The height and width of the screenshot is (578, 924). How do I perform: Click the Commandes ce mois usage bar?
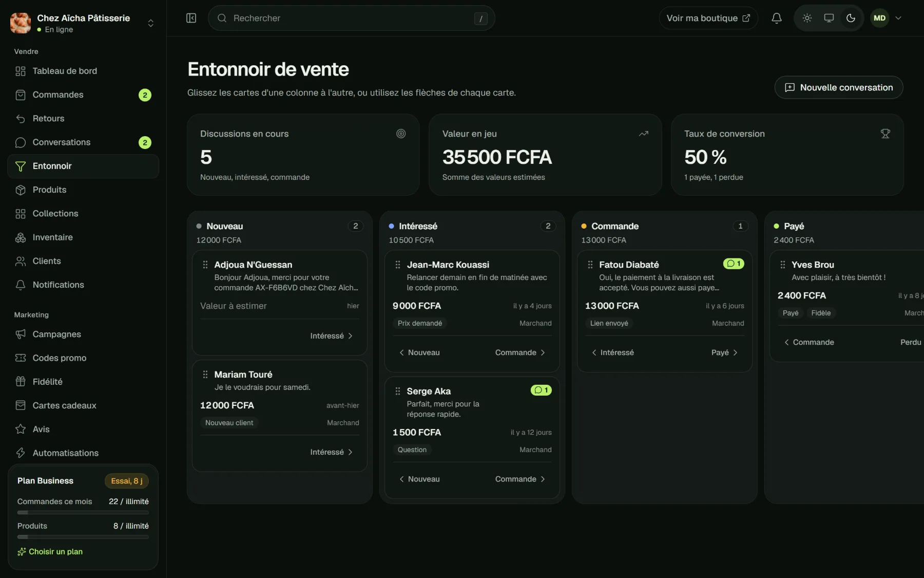[x=83, y=512]
